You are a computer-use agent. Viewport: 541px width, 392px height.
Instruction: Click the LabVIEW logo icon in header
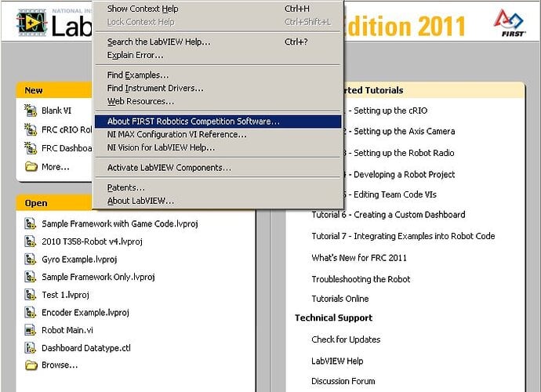click(31, 23)
